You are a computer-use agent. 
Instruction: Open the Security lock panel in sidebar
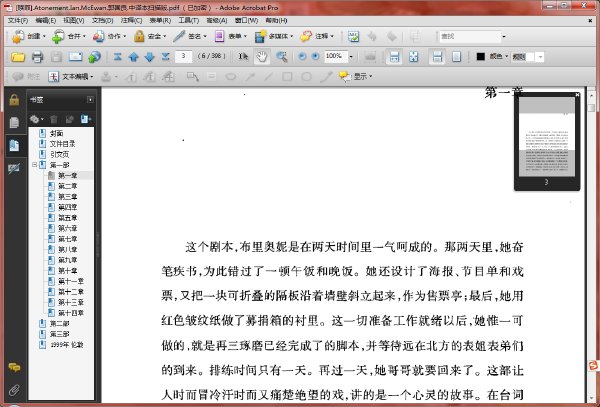coord(15,100)
